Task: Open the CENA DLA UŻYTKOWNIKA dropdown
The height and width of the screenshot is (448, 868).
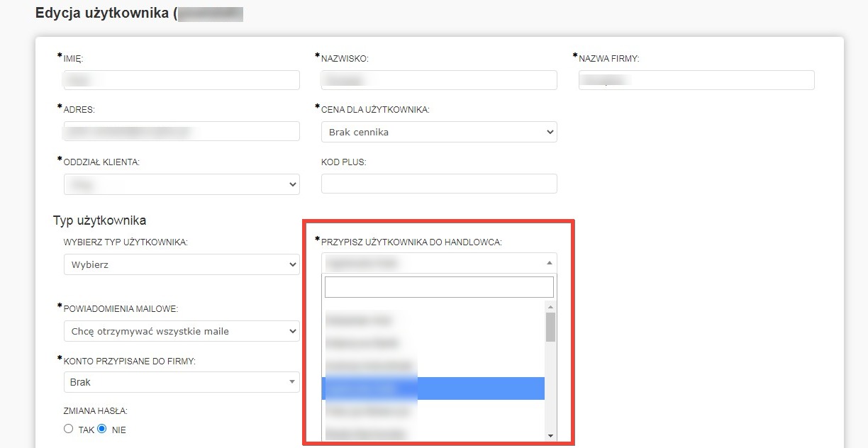Action: tap(439, 132)
